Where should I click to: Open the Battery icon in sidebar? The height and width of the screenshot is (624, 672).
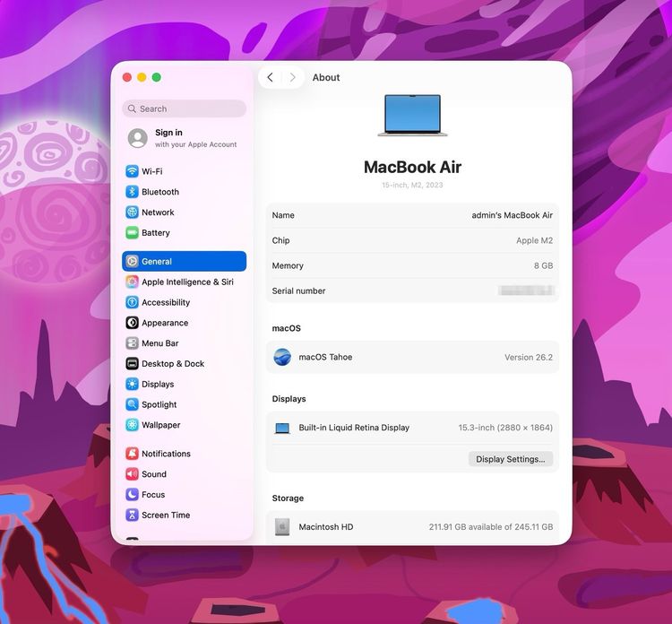pos(132,233)
